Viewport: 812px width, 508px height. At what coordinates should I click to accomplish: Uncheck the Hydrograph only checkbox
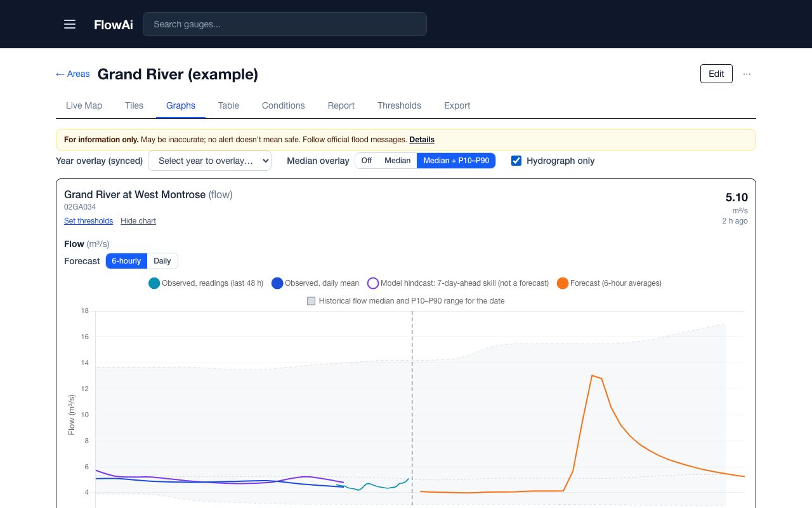point(516,161)
